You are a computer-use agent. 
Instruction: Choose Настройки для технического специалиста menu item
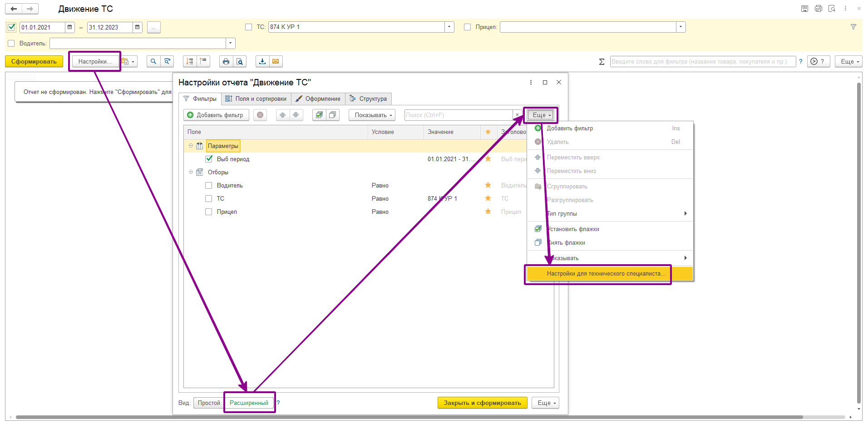tap(610, 273)
